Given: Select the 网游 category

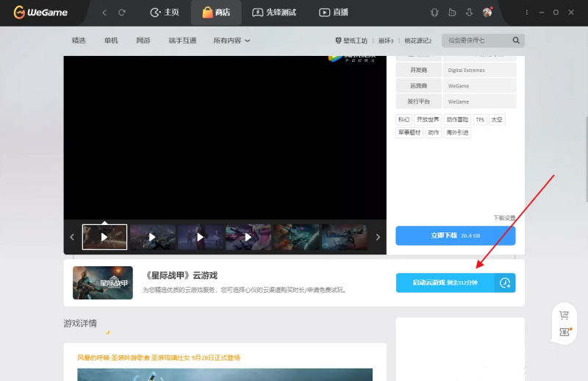Looking at the screenshot, I should pos(143,40).
